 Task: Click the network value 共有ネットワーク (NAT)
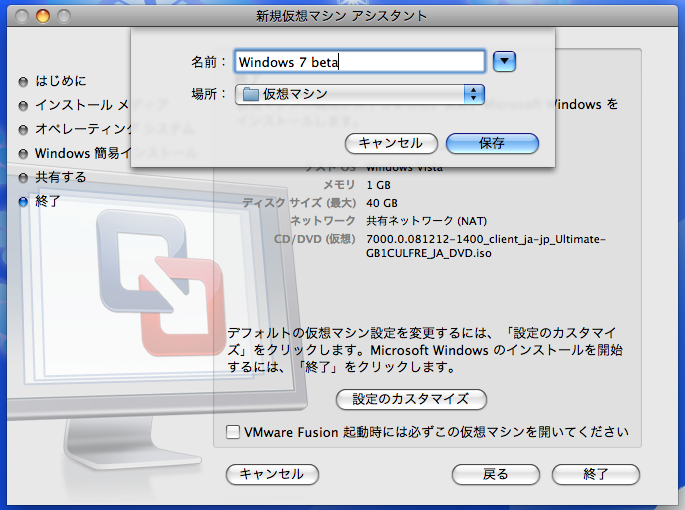point(426,221)
